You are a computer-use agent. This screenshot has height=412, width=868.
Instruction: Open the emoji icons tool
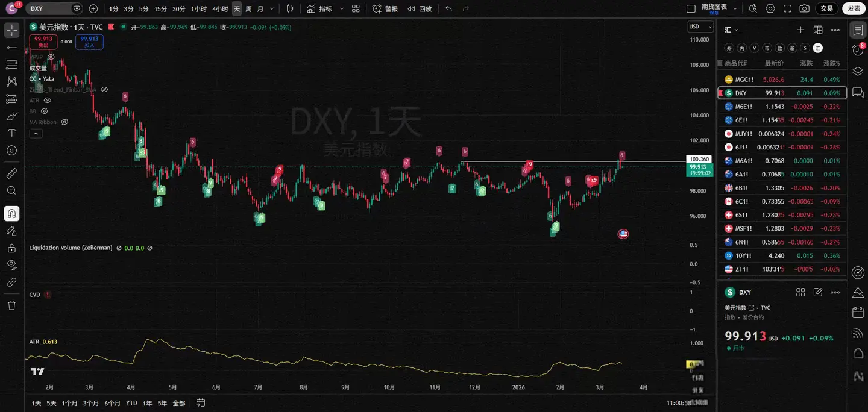11,151
